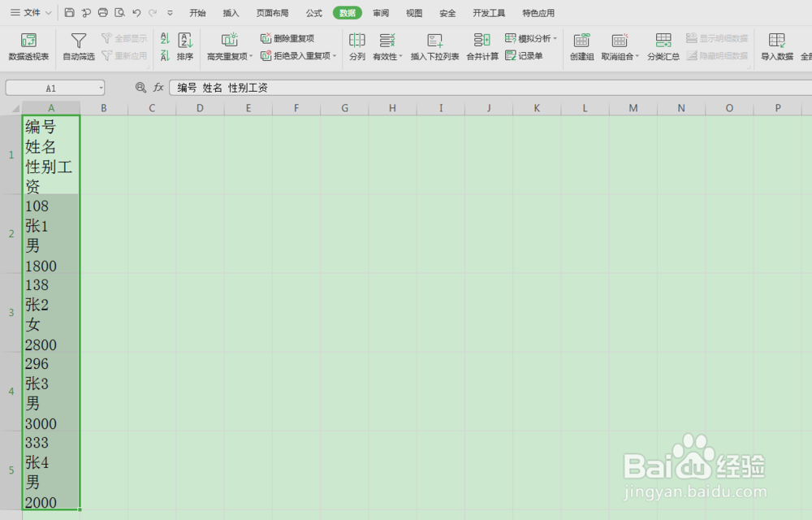Click the zoom magnifier icon beside fx
The height and width of the screenshot is (520, 812).
[140, 88]
